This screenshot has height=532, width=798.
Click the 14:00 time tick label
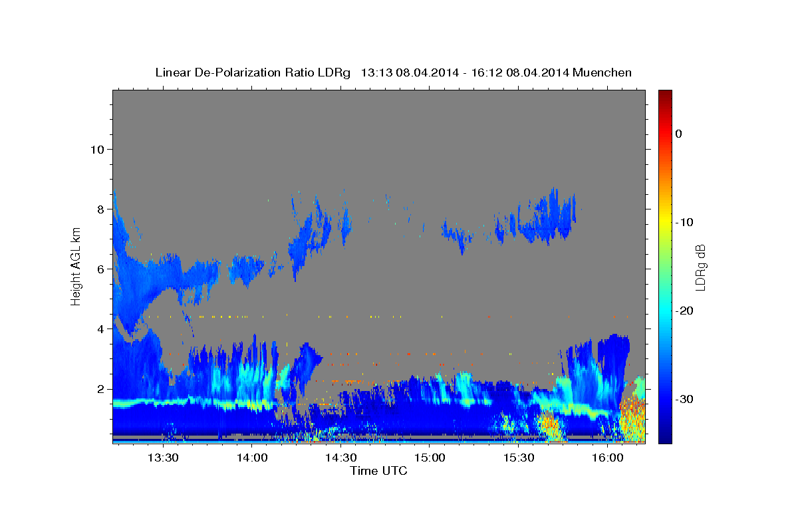pyautogui.click(x=252, y=458)
